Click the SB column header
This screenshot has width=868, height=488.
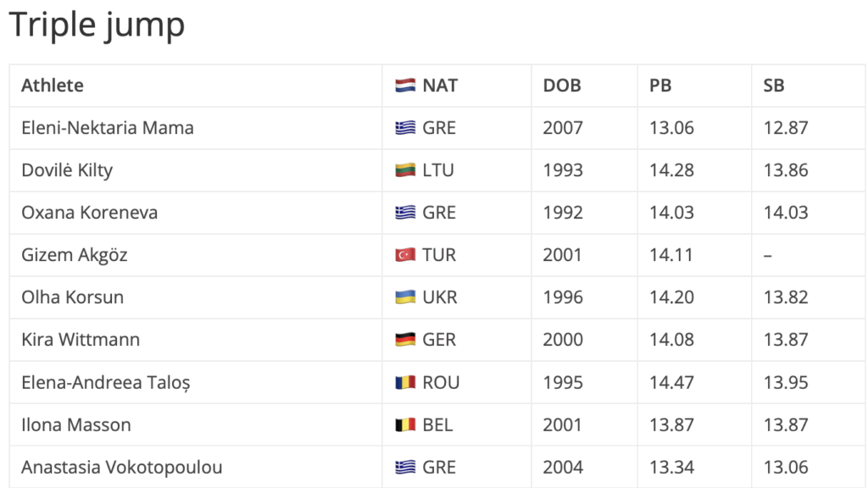click(x=773, y=86)
